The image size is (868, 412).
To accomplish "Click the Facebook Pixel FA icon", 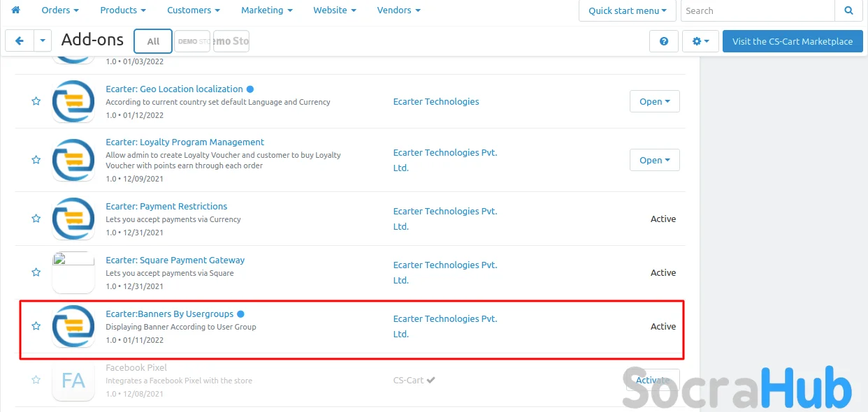I will tap(73, 380).
